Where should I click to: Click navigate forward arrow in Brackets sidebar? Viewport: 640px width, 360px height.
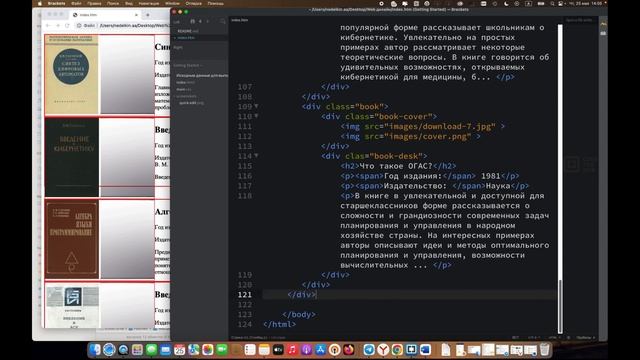click(x=207, y=21)
